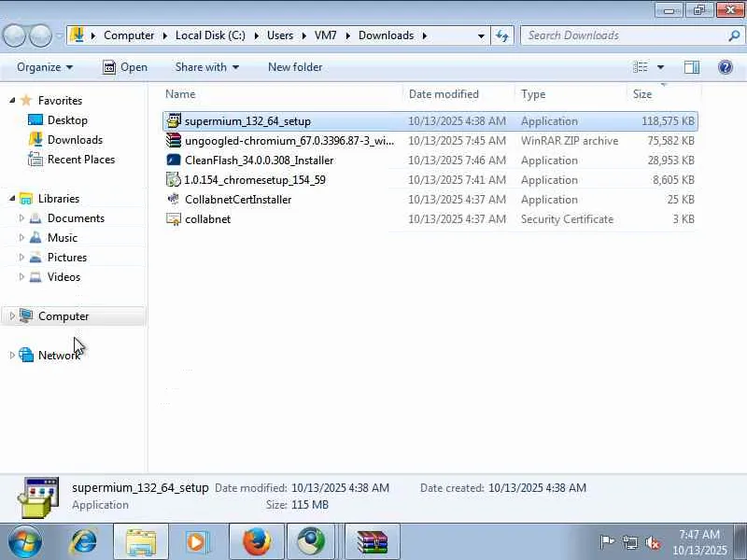747x560 pixels.
Task: Open the address bar history dropdown
Action: (481, 35)
